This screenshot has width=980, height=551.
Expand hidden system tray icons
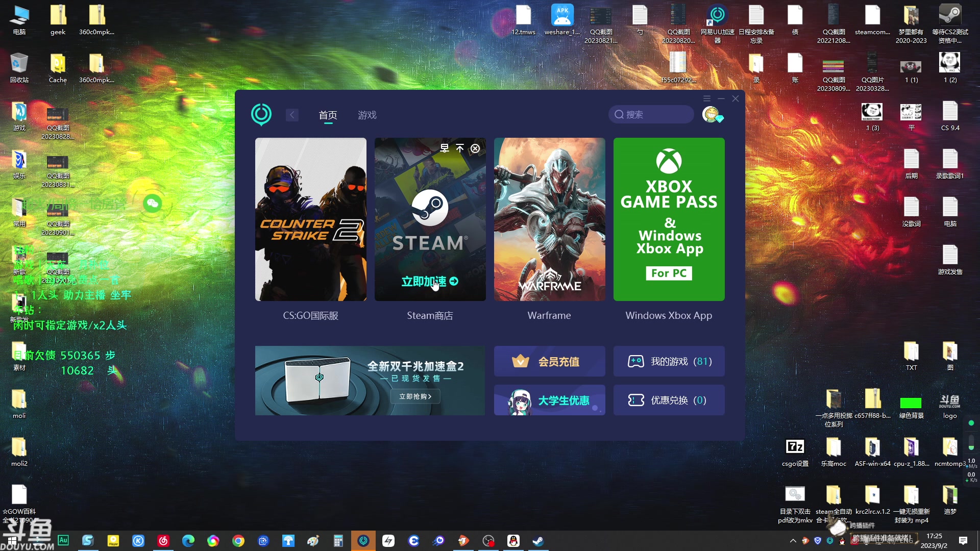pyautogui.click(x=793, y=541)
